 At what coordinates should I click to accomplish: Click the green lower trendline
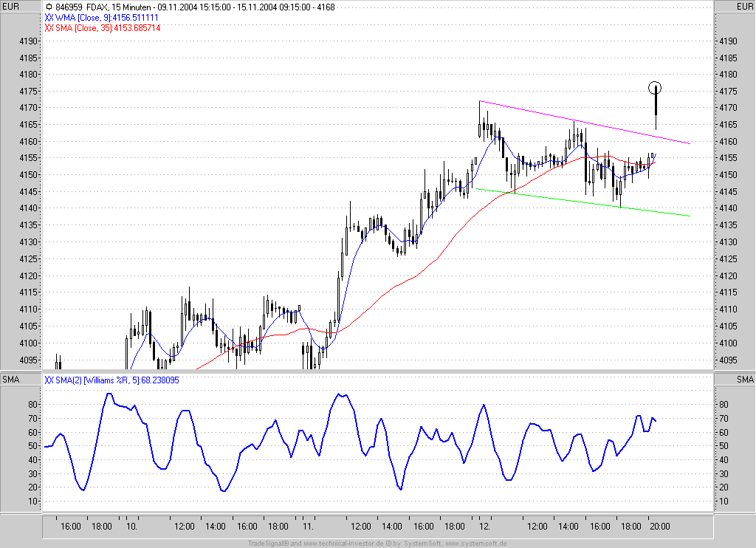click(583, 202)
